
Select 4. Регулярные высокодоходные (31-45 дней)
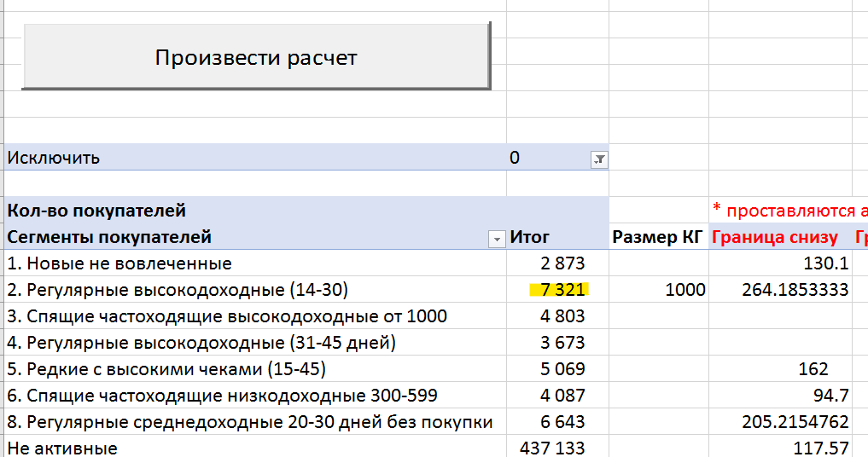pos(201,343)
